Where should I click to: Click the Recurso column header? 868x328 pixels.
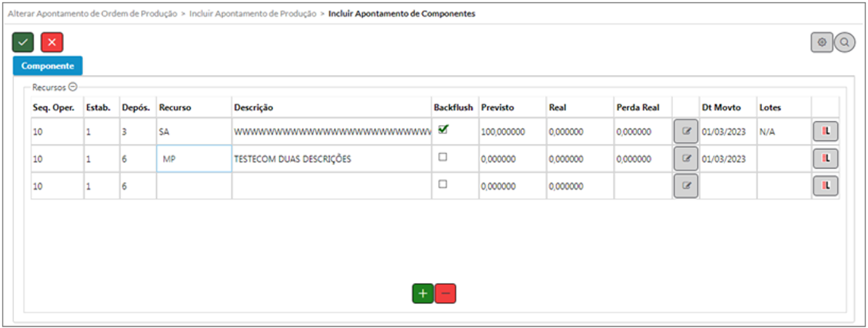(x=175, y=108)
